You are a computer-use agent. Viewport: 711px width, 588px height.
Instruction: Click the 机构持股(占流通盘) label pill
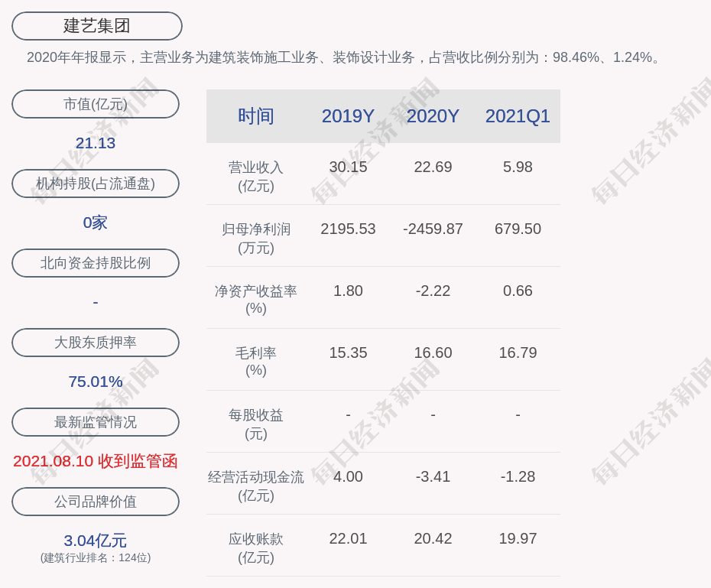click(x=96, y=184)
